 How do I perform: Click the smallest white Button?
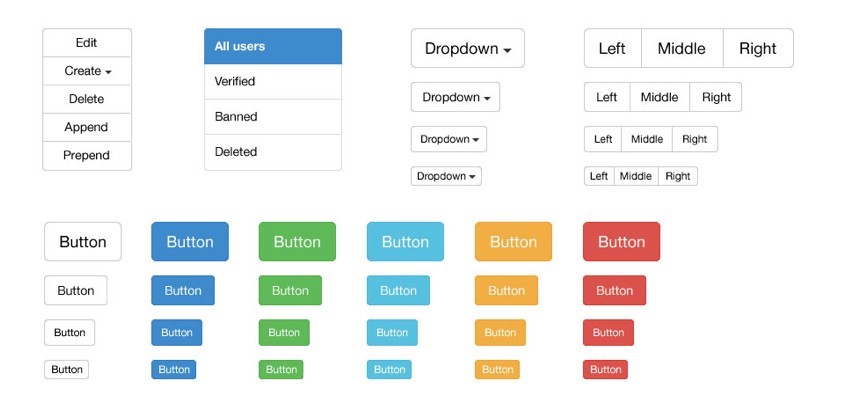coord(67,369)
